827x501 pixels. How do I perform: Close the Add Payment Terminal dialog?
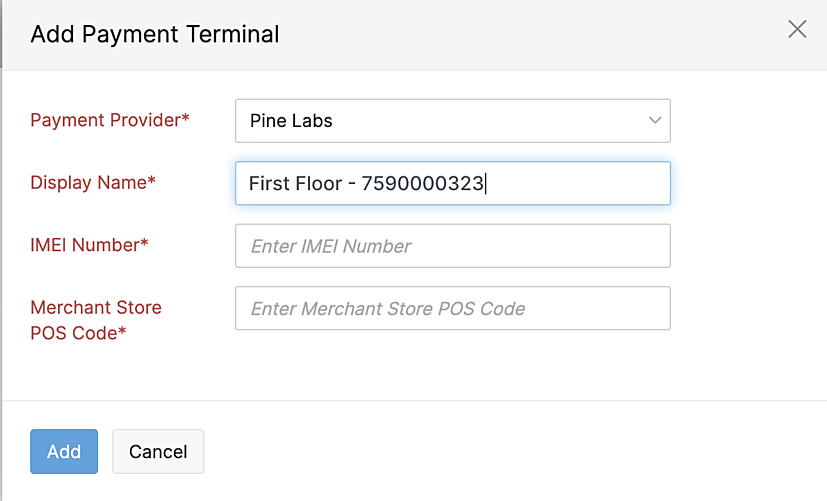(x=797, y=29)
